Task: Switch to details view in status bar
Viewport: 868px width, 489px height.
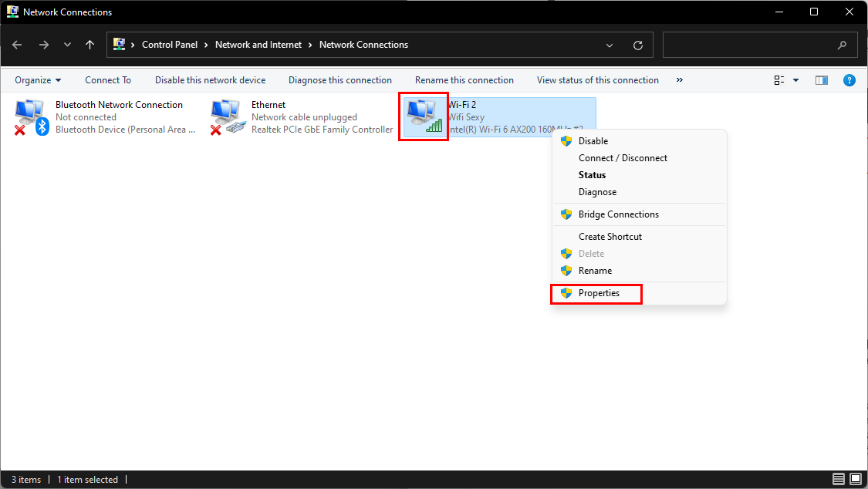Action: tap(839, 479)
